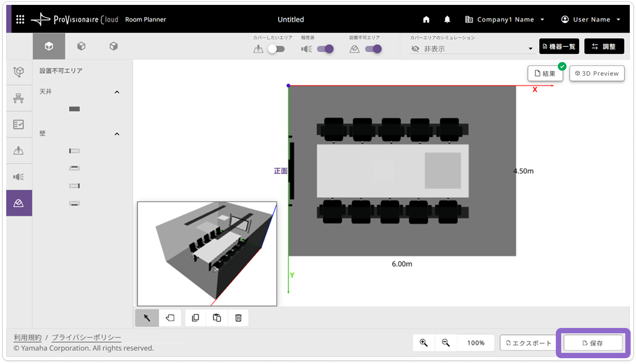Open the active no-install area sidebar tab
The height and width of the screenshot is (364, 636).
[x=19, y=203]
